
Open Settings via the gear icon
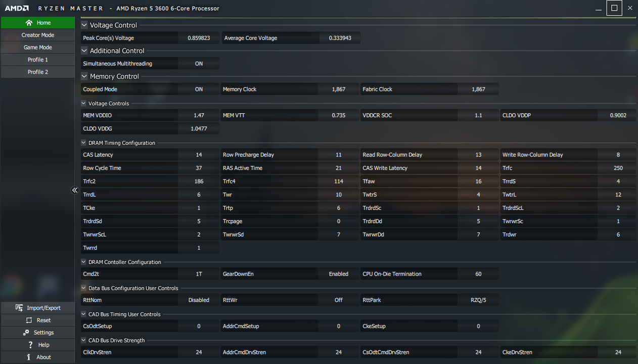tap(26, 332)
